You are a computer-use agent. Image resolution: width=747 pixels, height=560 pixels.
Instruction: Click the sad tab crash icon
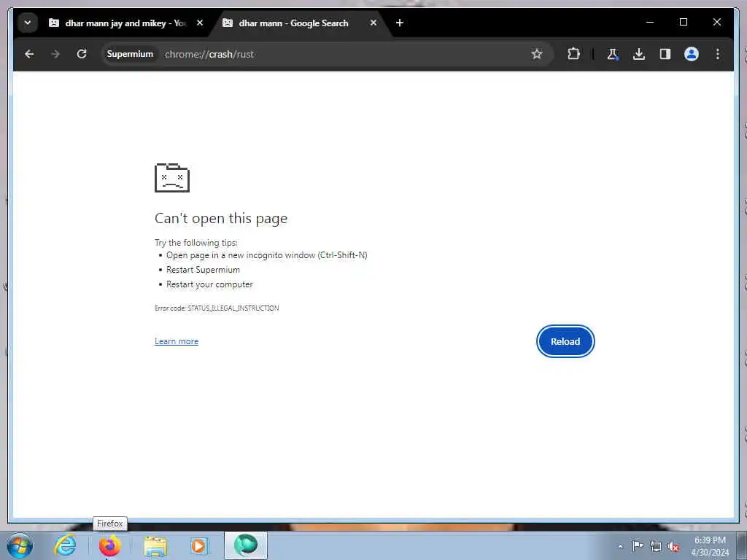[x=172, y=178]
